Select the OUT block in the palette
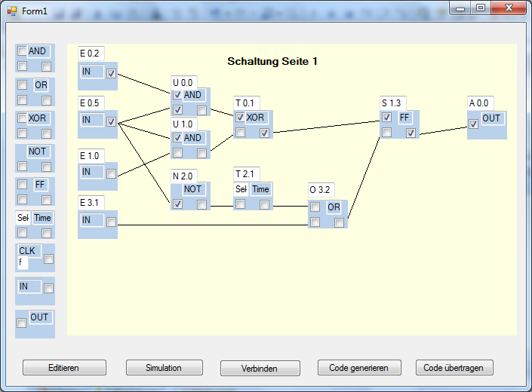The height and width of the screenshot is (392, 532). 41,317
